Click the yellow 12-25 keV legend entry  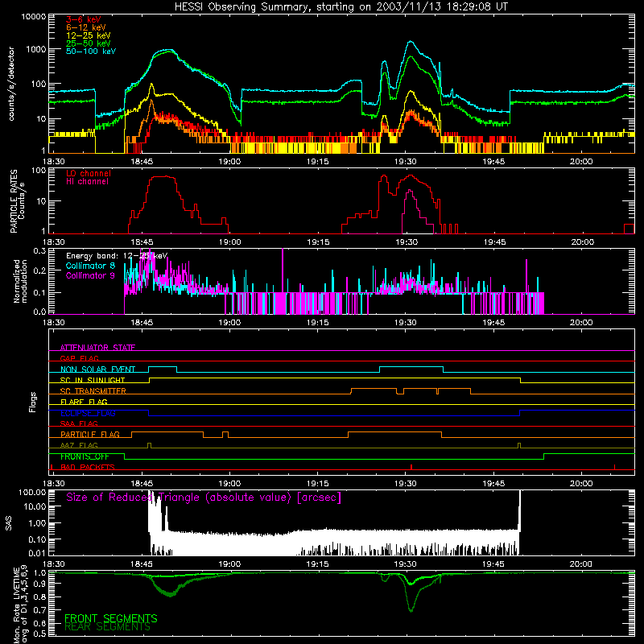(88, 35)
